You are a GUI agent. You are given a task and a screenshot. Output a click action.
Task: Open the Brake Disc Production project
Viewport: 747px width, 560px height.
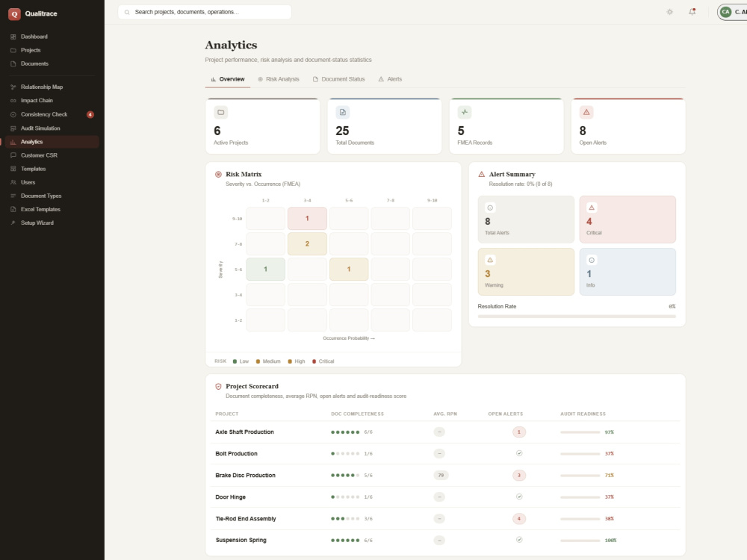(x=245, y=475)
